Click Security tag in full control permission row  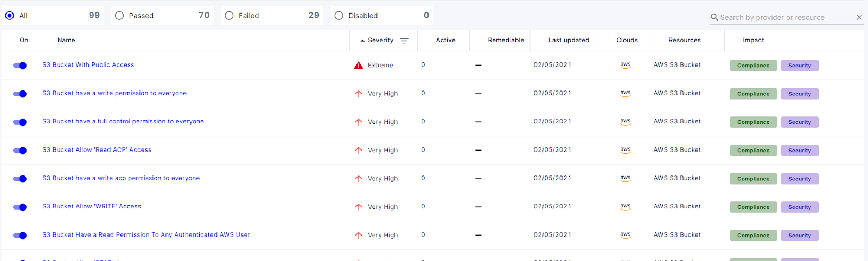(800, 122)
